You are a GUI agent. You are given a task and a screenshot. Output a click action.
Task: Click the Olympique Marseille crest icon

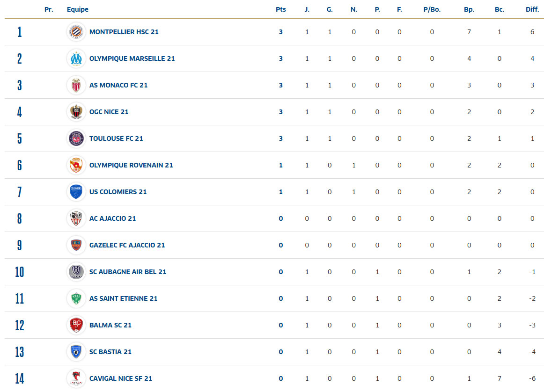click(76, 58)
